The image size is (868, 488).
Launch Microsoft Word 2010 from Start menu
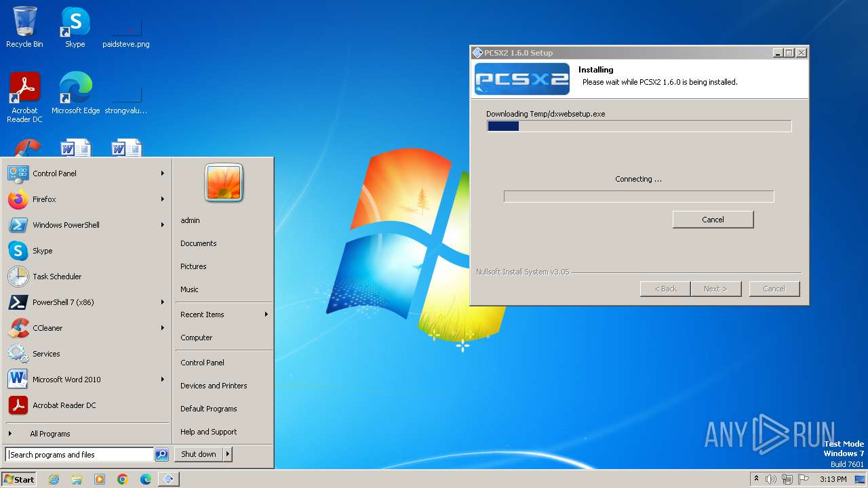[x=86, y=380]
